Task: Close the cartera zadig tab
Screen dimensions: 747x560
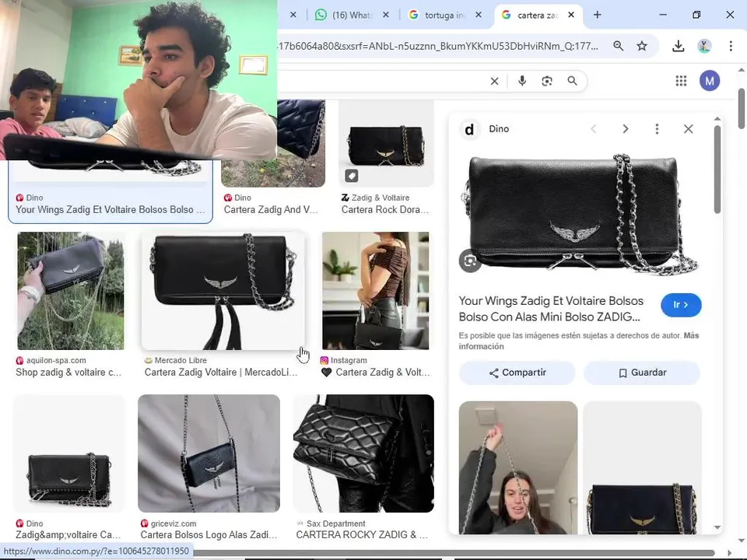Action: tap(571, 15)
